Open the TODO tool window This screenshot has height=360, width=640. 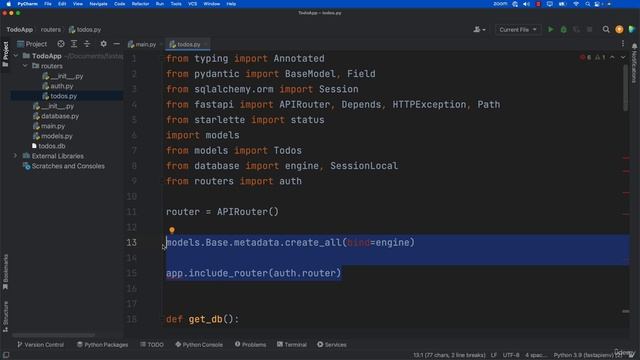[152, 344]
